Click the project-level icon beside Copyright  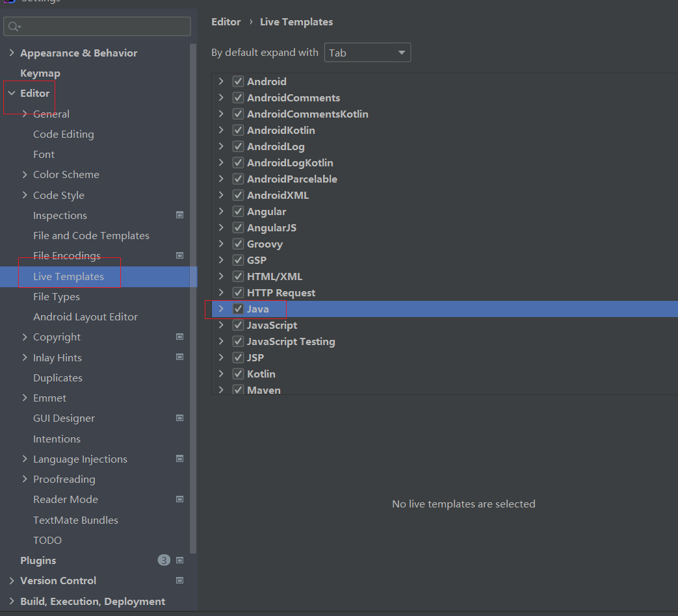click(x=180, y=337)
